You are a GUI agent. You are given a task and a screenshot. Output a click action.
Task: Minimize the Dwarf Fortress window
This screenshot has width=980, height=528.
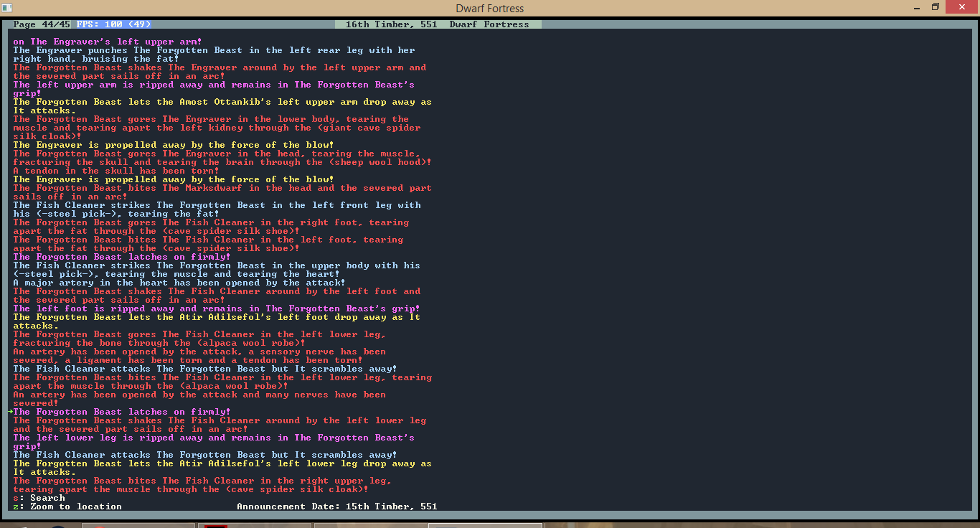click(915, 7)
